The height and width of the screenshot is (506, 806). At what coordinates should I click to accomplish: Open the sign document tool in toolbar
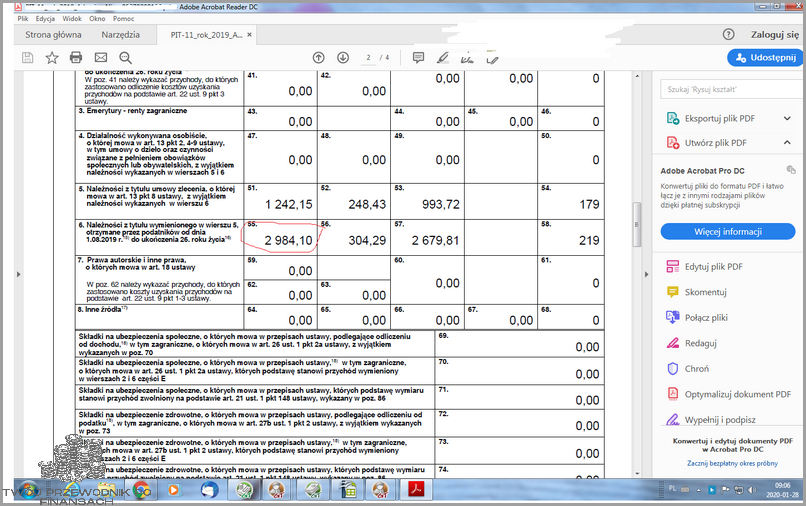click(x=467, y=59)
